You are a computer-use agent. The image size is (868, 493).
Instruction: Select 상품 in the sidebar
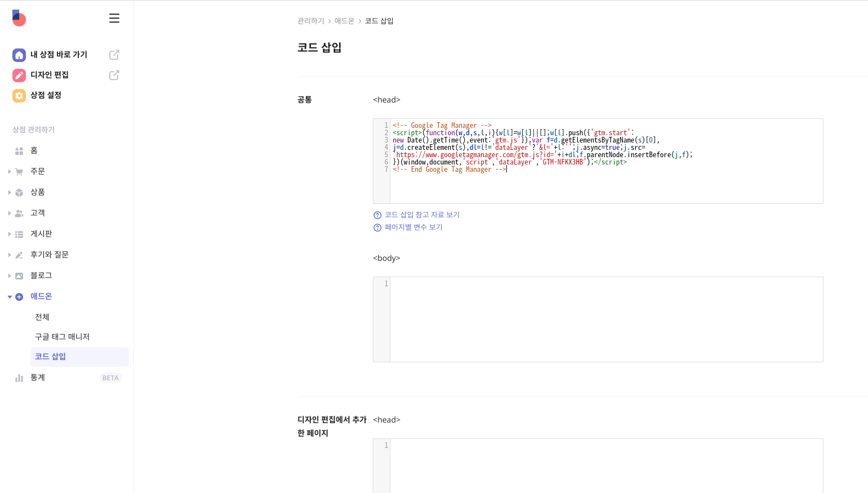click(x=38, y=192)
